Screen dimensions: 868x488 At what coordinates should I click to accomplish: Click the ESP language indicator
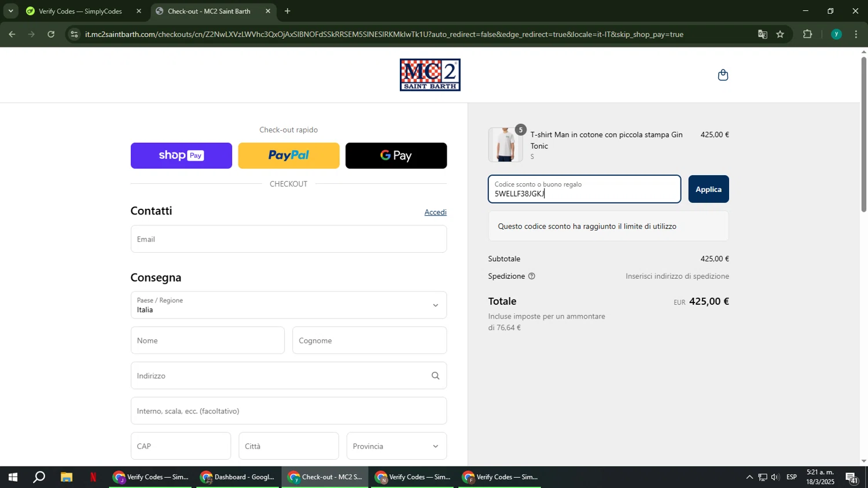[x=792, y=477]
